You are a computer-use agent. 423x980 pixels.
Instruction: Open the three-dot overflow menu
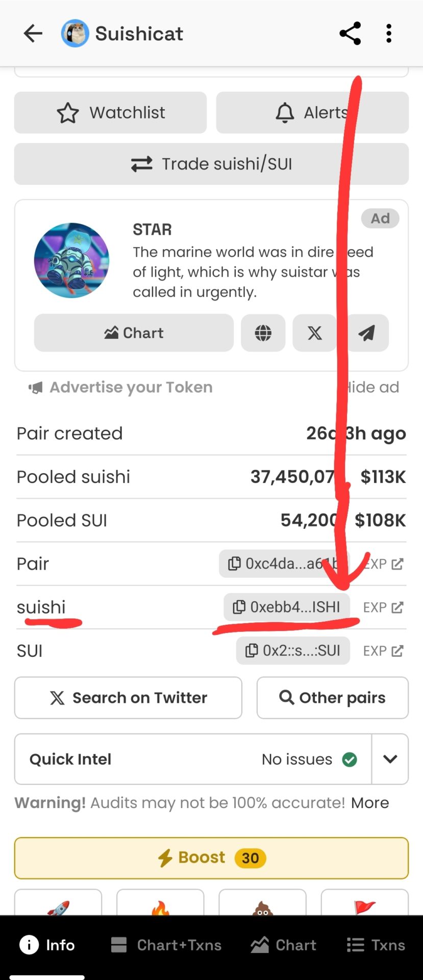(389, 34)
